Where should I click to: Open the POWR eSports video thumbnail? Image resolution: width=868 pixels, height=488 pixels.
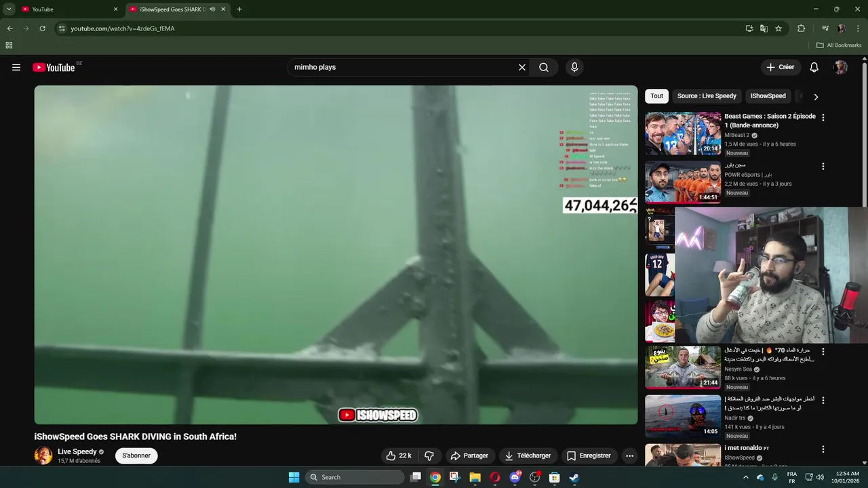pyautogui.click(x=683, y=182)
